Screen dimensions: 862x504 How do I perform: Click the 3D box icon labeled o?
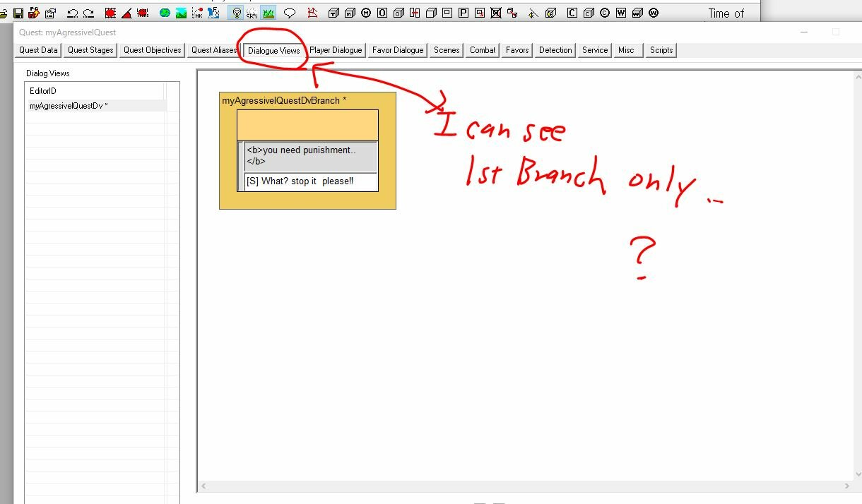[398, 13]
